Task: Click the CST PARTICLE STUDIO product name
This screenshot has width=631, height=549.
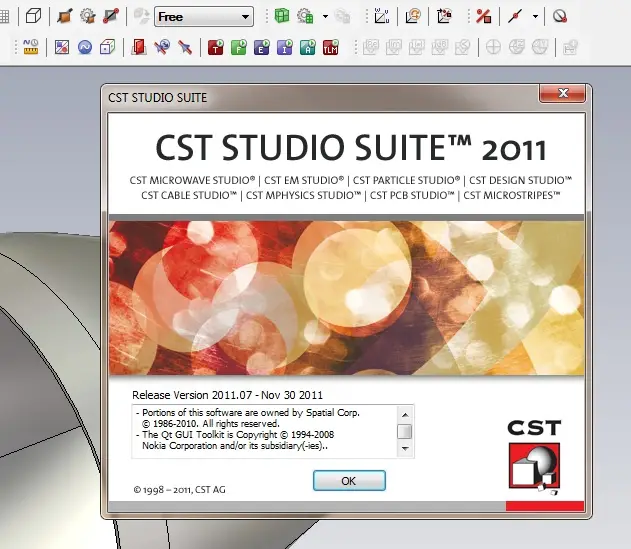Action: coord(406,180)
